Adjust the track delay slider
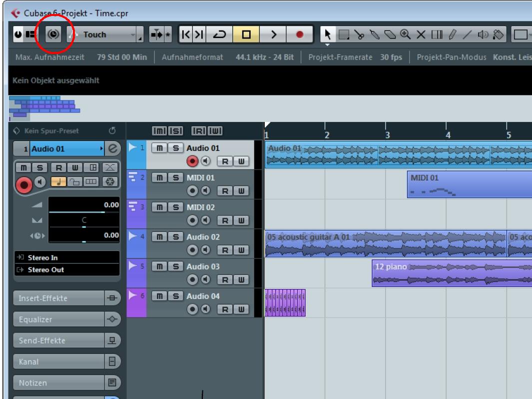Image resolution: width=532 pixels, height=399 pixels. (x=84, y=235)
